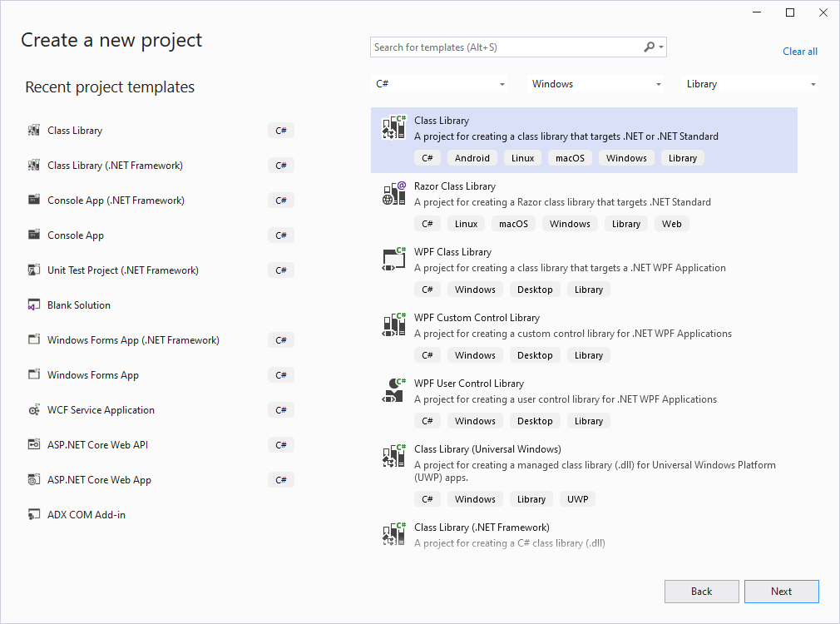Click the Windows Forms App recent icon
840x624 pixels.
coord(34,374)
